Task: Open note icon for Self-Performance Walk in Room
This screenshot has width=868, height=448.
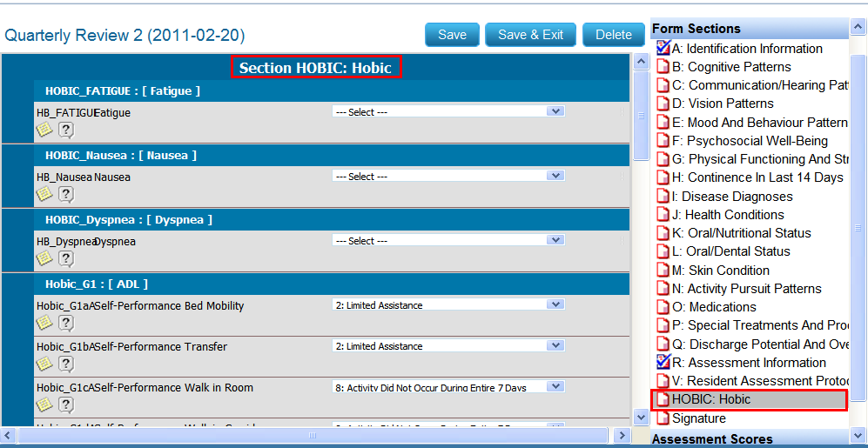Action: click(44, 405)
